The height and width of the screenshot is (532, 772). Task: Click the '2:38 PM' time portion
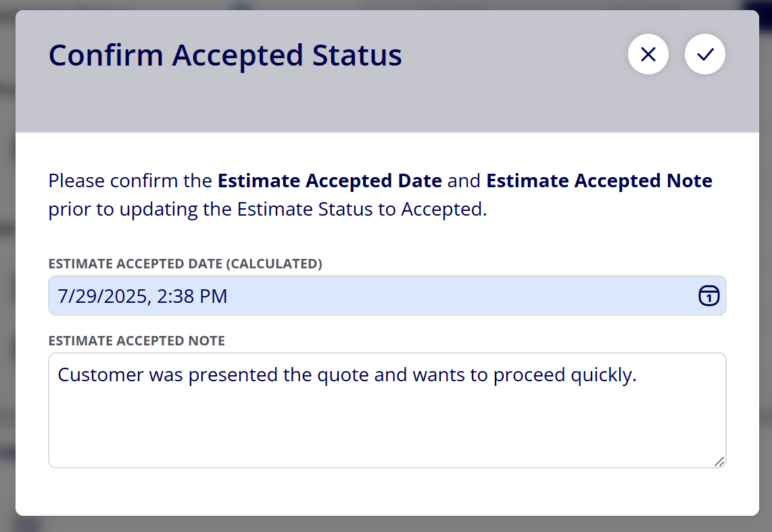[x=192, y=296]
